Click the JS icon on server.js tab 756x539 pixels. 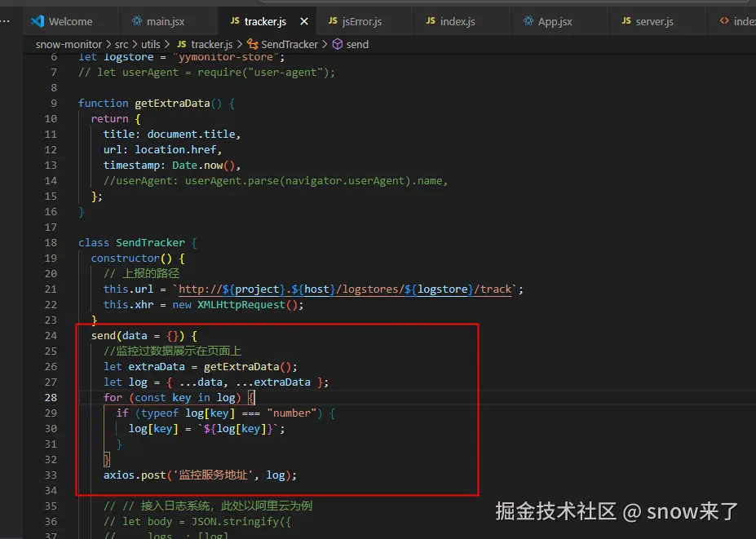626,20
